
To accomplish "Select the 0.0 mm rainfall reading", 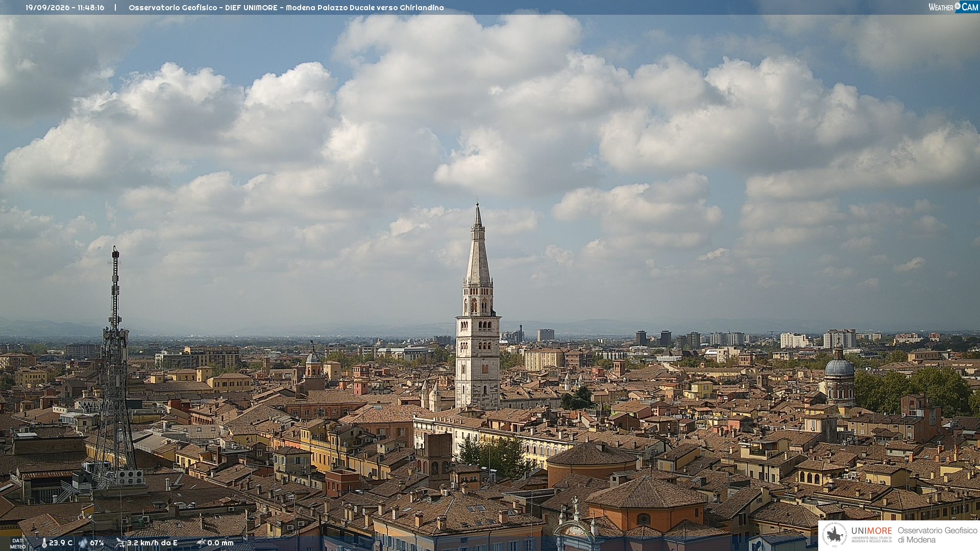I will pyautogui.click(x=220, y=543).
